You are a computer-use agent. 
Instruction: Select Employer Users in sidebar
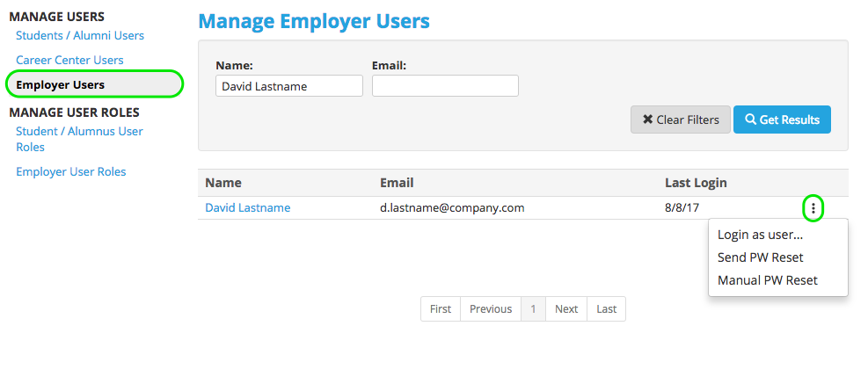[60, 84]
